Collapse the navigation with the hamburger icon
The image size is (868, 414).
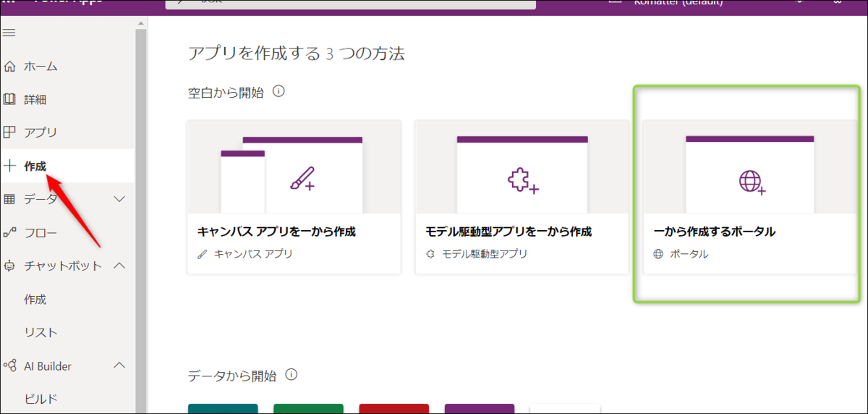[x=9, y=33]
